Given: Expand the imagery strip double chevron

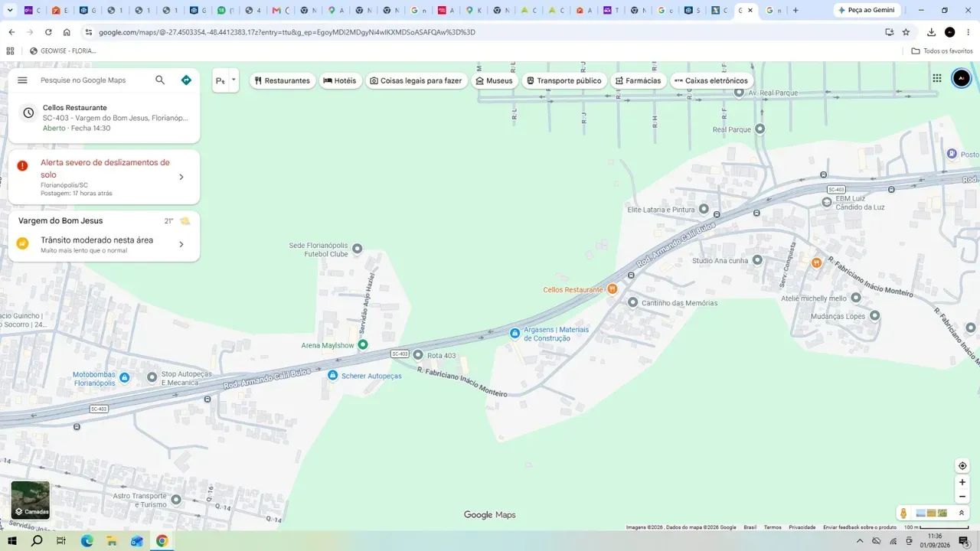Looking at the screenshot, I should pos(962,513).
